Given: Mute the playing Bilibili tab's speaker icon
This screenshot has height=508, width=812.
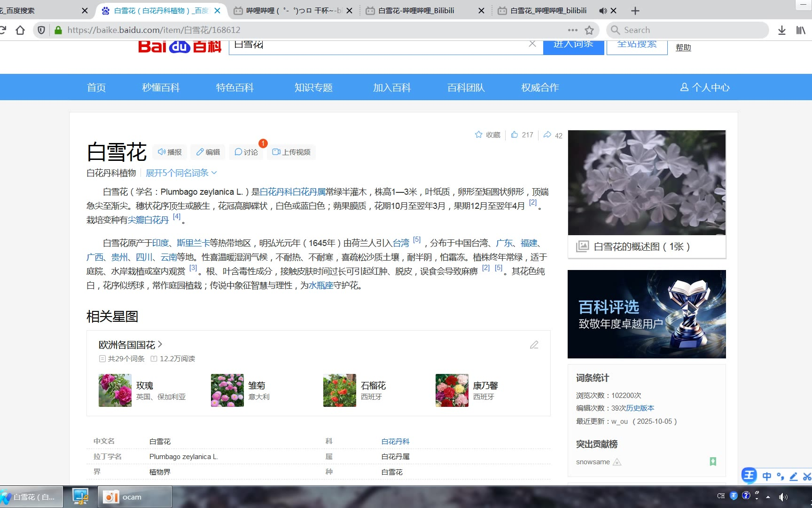Looking at the screenshot, I should coord(603,10).
